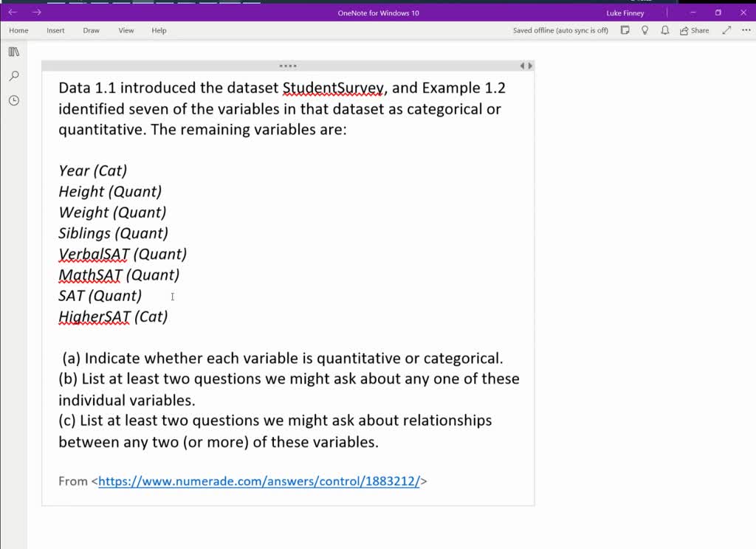This screenshot has height=549, width=756.
Task: Select the Search icon in the sidebar
Action: (x=13, y=76)
